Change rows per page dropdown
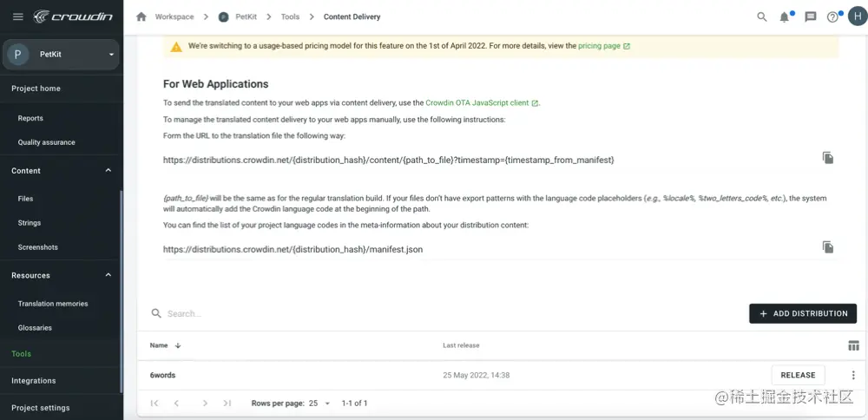Image resolution: width=868 pixels, height=420 pixels. click(319, 404)
